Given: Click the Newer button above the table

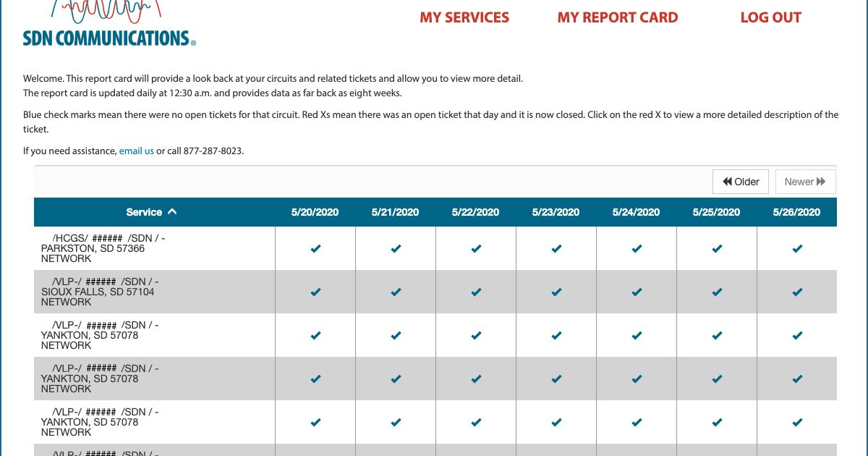Looking at the screenshot, I should point(805,181).
